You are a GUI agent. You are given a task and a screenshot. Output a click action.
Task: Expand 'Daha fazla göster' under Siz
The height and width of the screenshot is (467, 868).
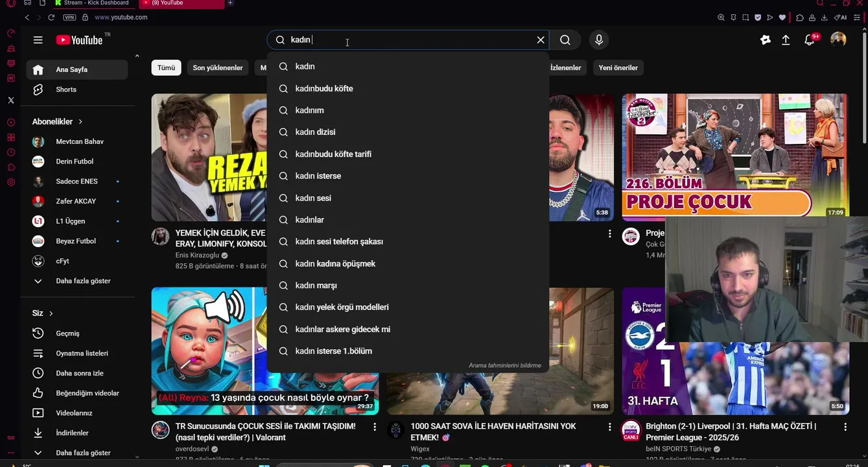point(77,453)
